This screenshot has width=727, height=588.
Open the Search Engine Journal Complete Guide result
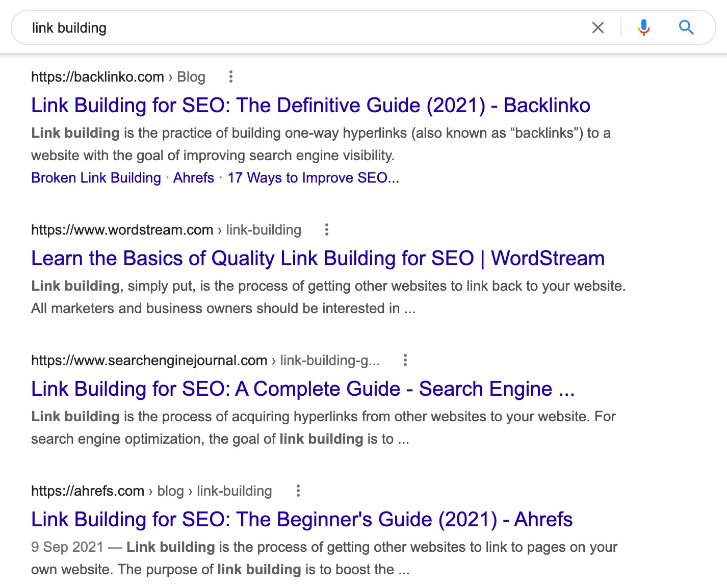(303, 389)
